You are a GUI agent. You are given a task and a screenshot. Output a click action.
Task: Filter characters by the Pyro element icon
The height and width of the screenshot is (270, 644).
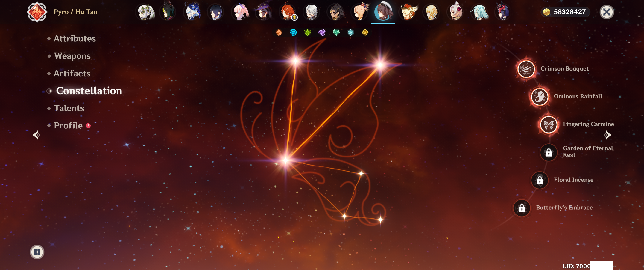click(279, 32)
